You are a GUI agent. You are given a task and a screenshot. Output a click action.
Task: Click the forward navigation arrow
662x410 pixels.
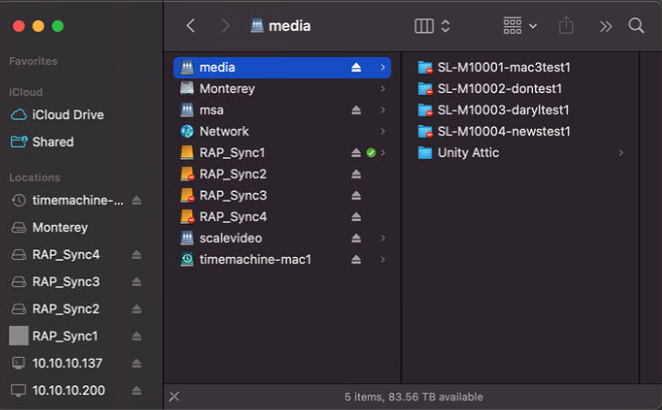(x=226, y=26)
